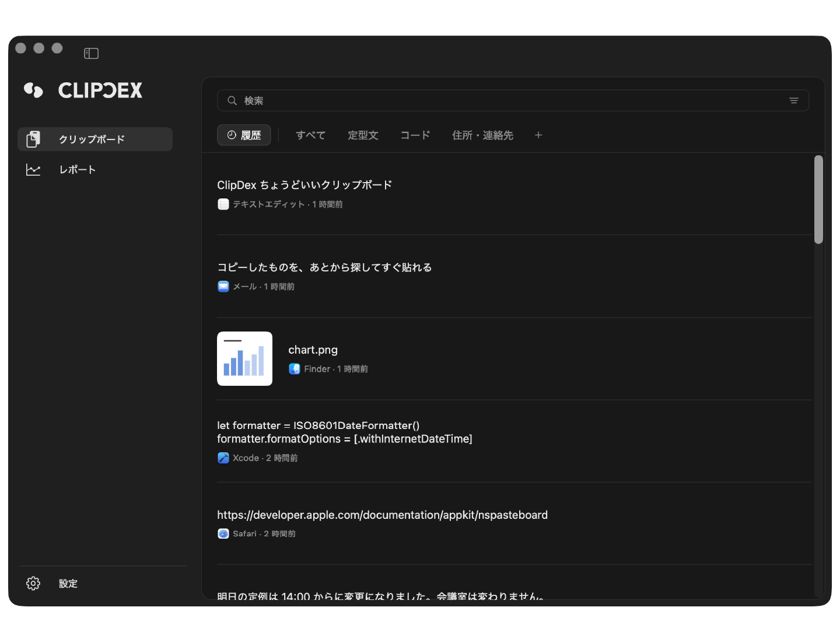Click the Safari app icon
Image resolution: width=840 pixels, height=642 pixels.
pos(223,533)
